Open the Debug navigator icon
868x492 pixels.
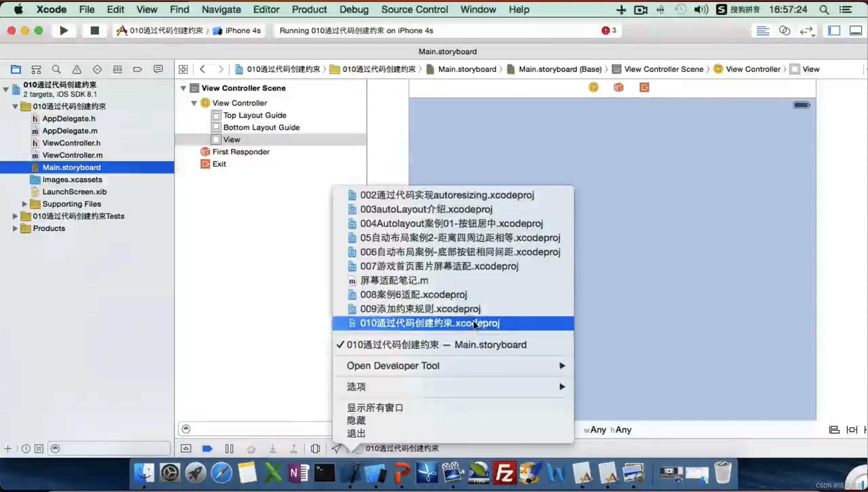(x=117, y=69)
